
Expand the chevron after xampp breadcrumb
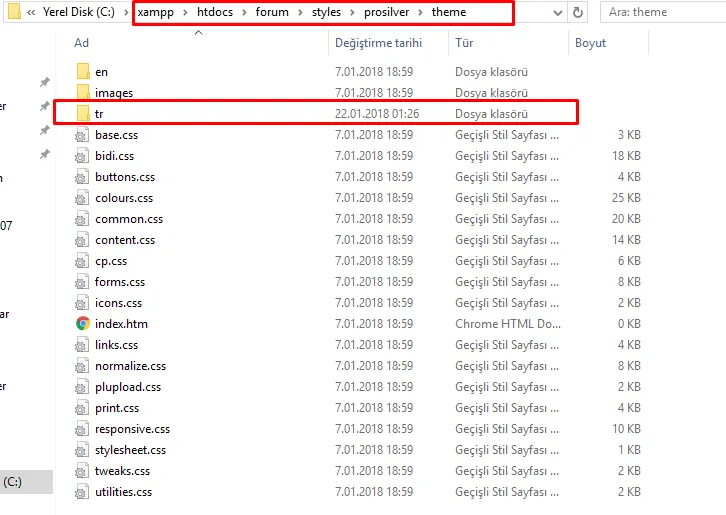[185, 13]
